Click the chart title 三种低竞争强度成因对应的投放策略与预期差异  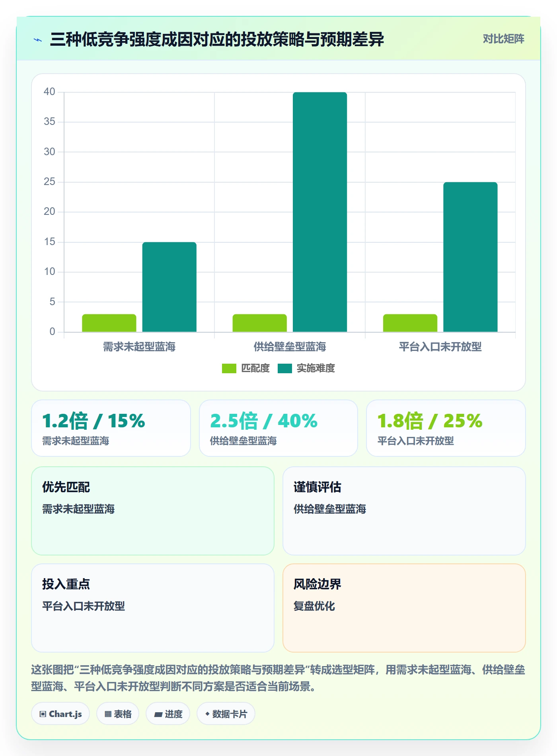point(217,39)
